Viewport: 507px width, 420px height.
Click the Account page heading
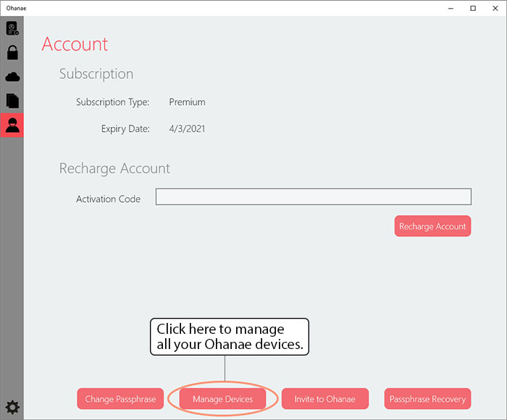[75, 44]
